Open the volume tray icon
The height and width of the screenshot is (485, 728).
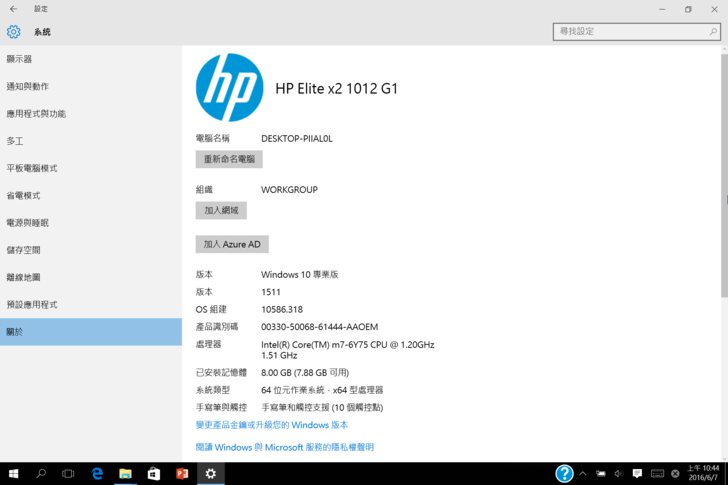(x=619, y=473)
